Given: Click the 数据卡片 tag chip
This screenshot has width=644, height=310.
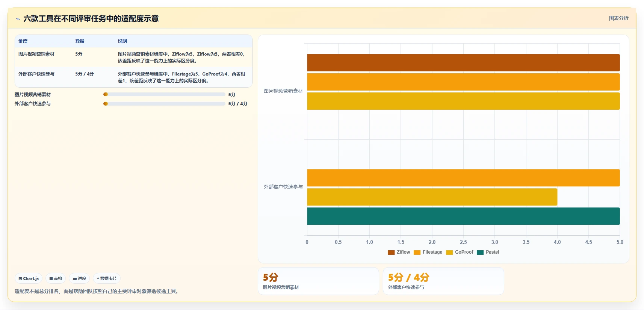Looking at the screenshot, I should pyautogui.click(x=107, y=278).
